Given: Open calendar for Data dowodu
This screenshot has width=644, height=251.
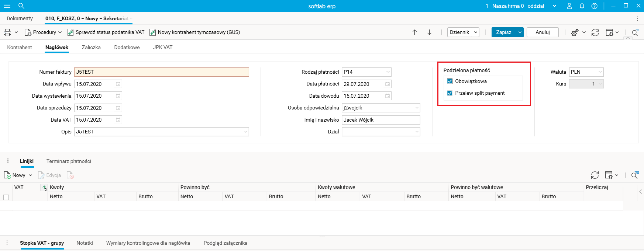Looking at the screenshot, I should point(388,96).
